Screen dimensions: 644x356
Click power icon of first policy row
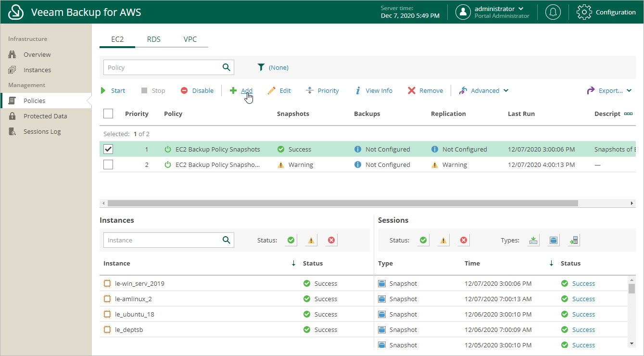[168, 149]
